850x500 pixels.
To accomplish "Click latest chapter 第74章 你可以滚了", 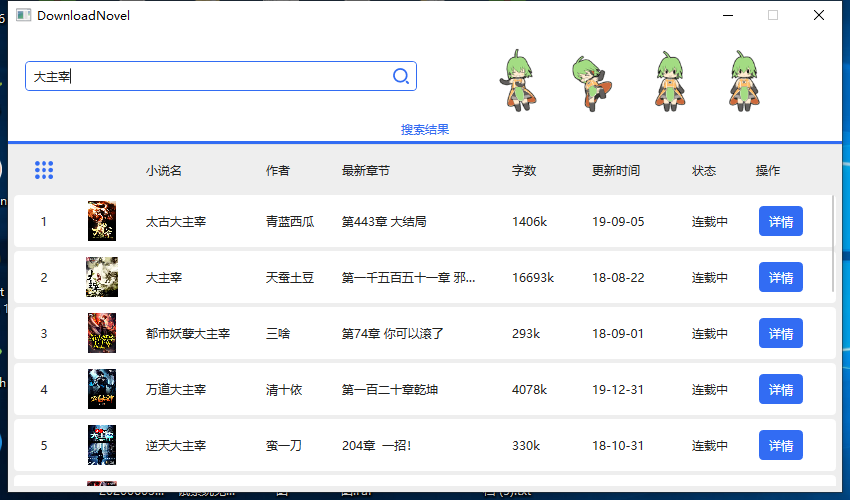I will 392,334.
